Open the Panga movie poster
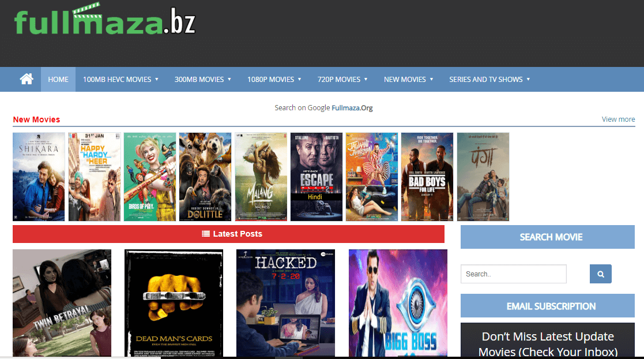644x359 pixels. pos(483,177)
